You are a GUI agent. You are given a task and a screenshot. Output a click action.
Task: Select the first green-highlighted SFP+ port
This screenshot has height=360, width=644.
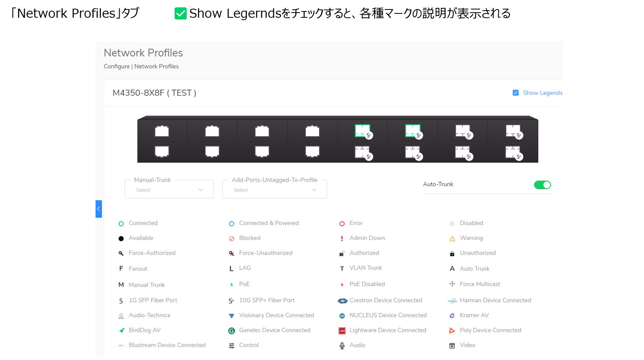362,131
